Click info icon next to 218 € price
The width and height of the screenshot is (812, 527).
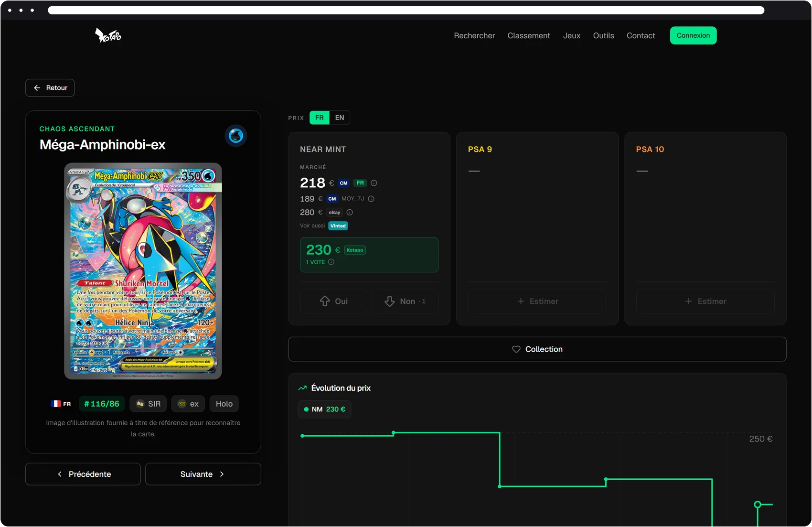click(x=374, y=183)
